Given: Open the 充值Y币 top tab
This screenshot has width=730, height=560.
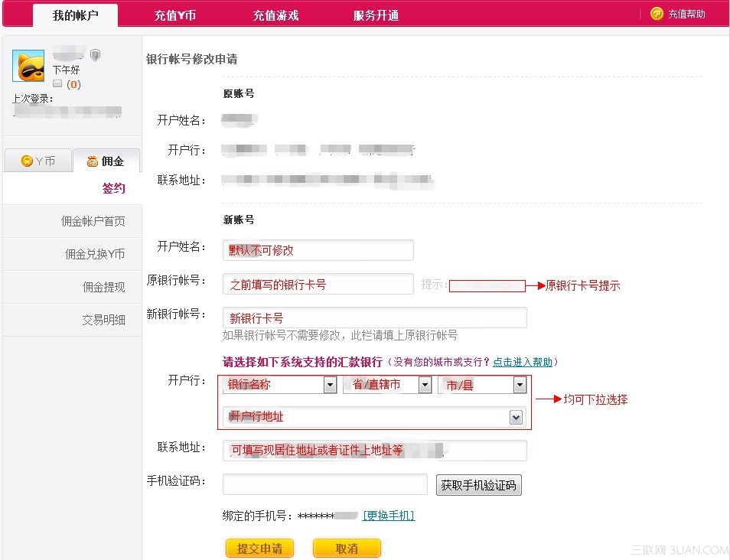Looking at the screenshot, I should (x=174, y=15).
